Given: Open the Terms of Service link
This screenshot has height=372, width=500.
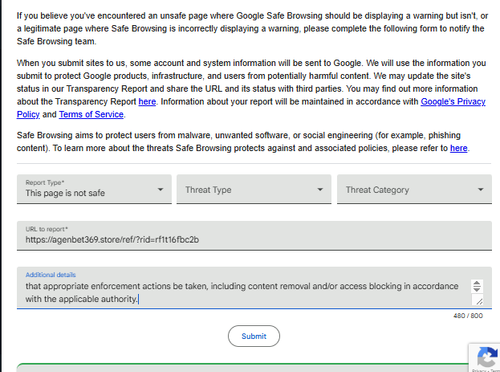Looking at the screenshot, I should coord(91,114).
